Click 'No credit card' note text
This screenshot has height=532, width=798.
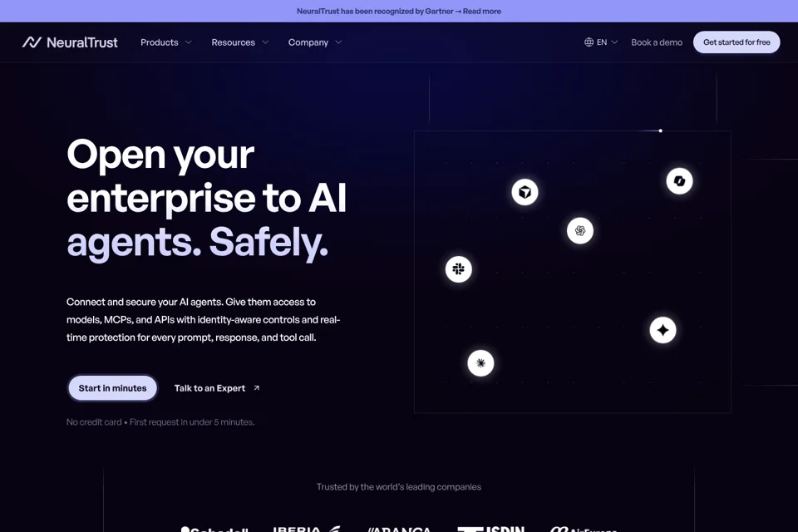[x=94, y=422]
